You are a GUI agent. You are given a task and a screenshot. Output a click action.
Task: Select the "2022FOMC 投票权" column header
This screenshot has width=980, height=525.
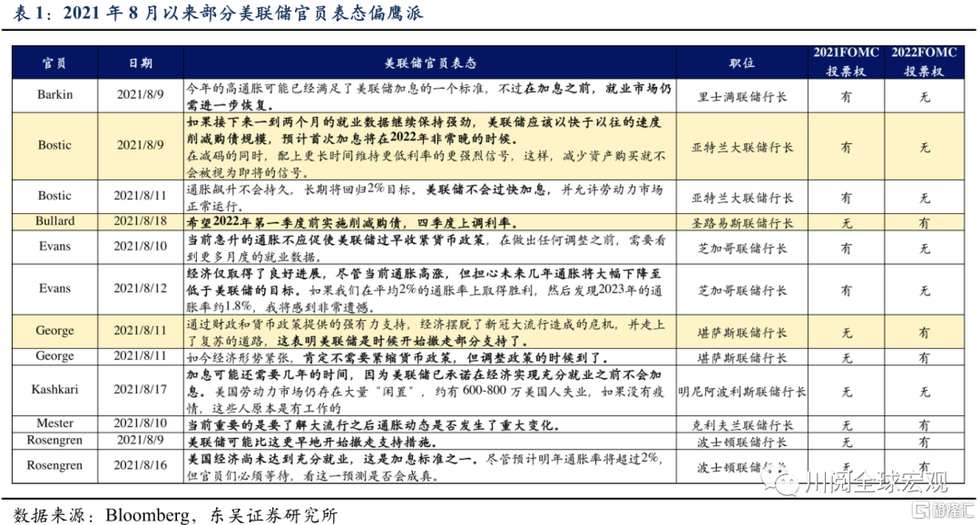tap(924, 62)
